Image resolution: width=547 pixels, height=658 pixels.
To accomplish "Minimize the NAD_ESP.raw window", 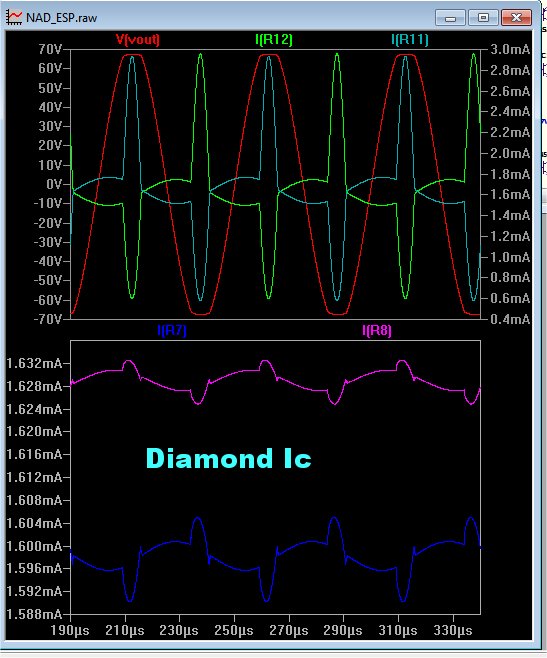I will 450,18.
